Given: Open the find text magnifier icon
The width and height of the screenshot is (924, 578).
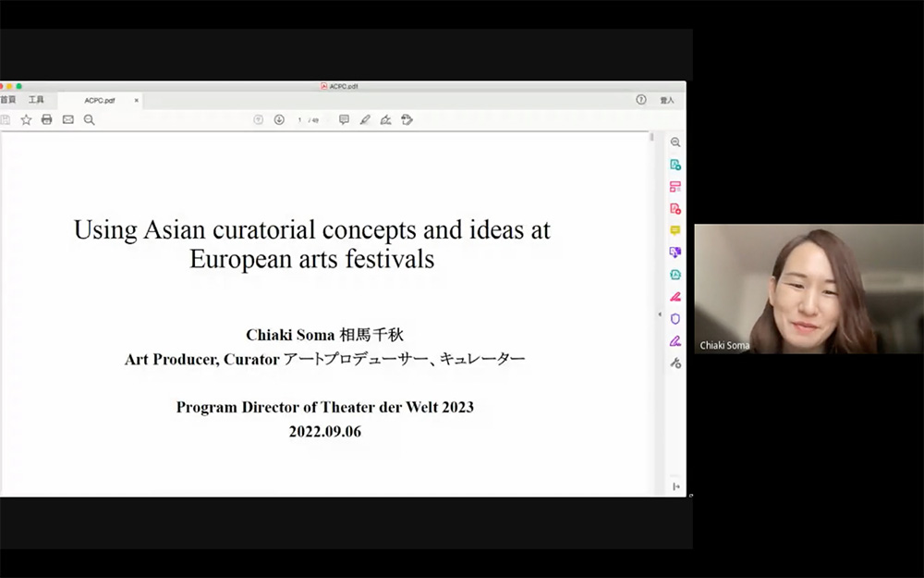Looking at the screenshot, I should coord(89,119).
